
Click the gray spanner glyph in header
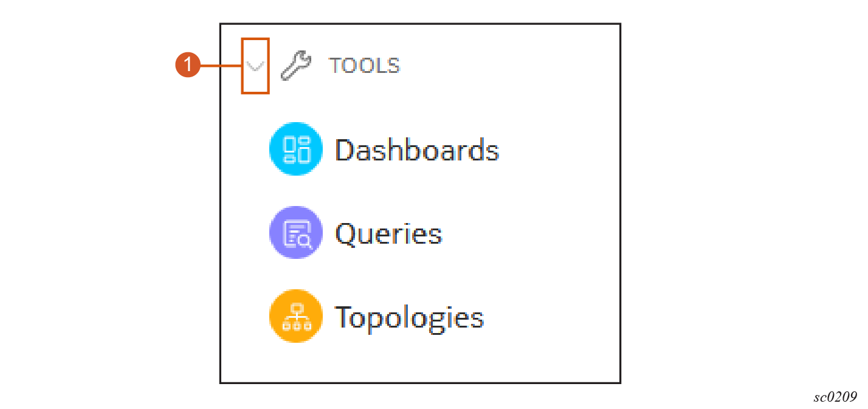coord(295,66)
